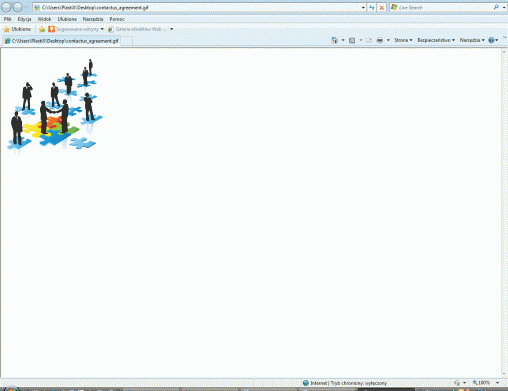Open the recent pages dropdown beside Forward
508x391 pixels.
26,7
